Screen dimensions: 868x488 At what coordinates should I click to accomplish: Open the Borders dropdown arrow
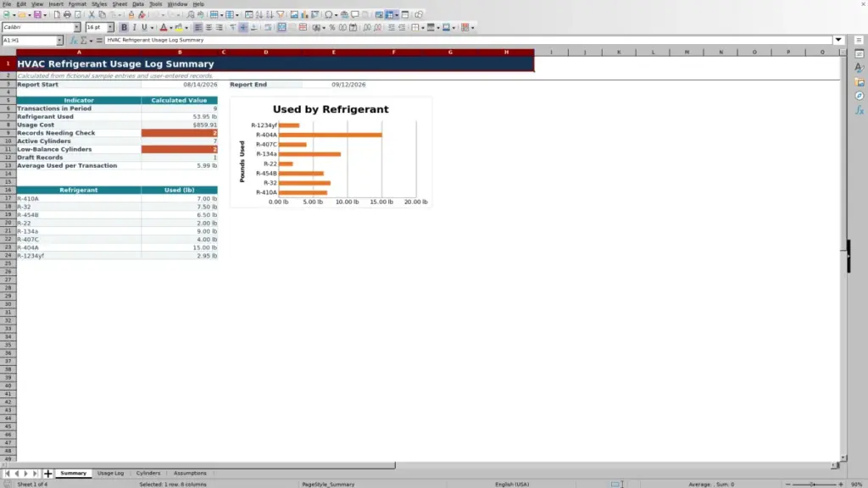pyautogui.click(x=422, y=28)
